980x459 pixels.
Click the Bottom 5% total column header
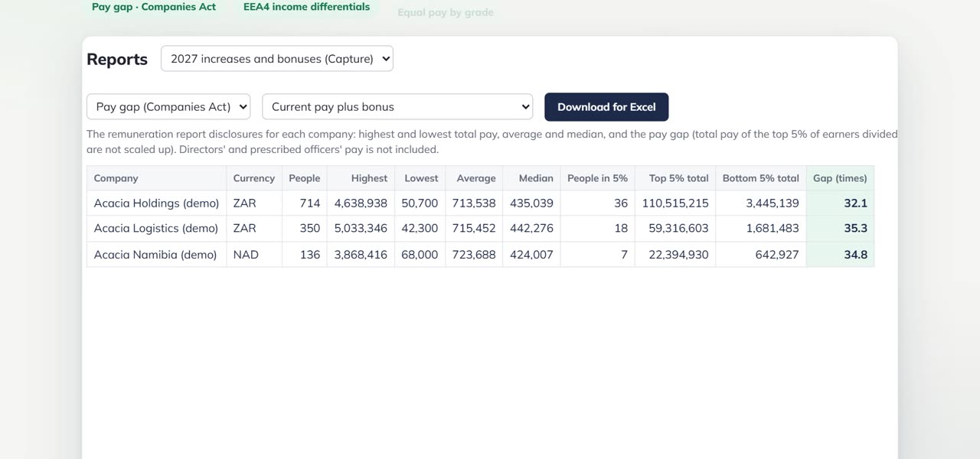coord(761,178)
